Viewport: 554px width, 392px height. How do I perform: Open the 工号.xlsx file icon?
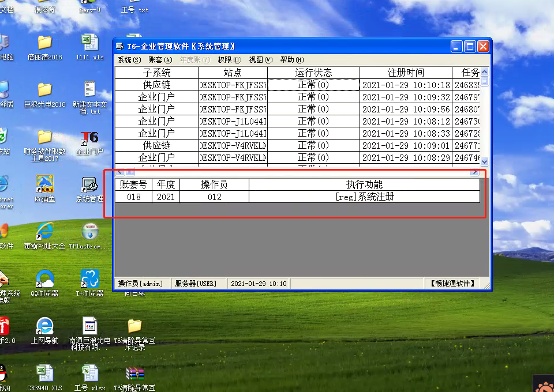click(90, 374)
